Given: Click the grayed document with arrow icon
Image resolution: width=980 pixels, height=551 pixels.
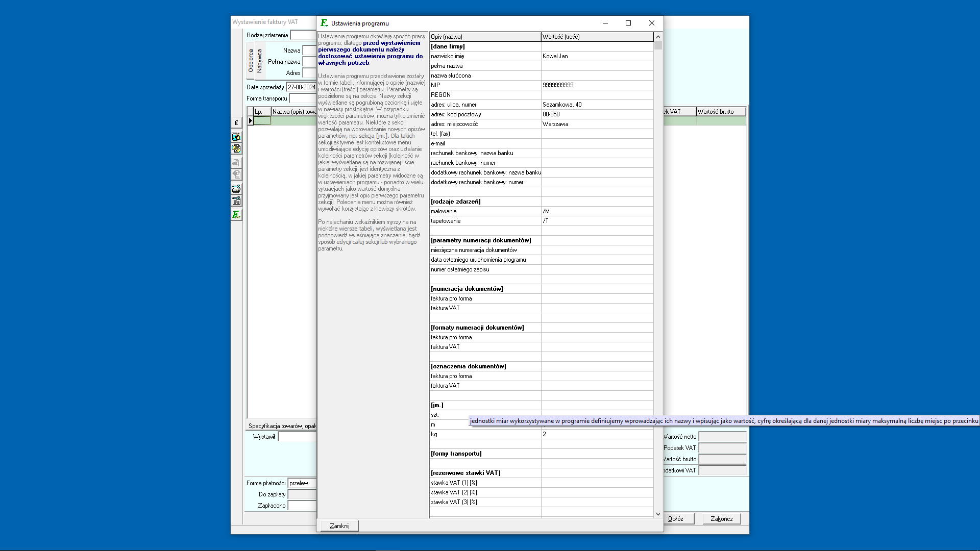Looking at the screenshot, I should [x=236, y=174].
